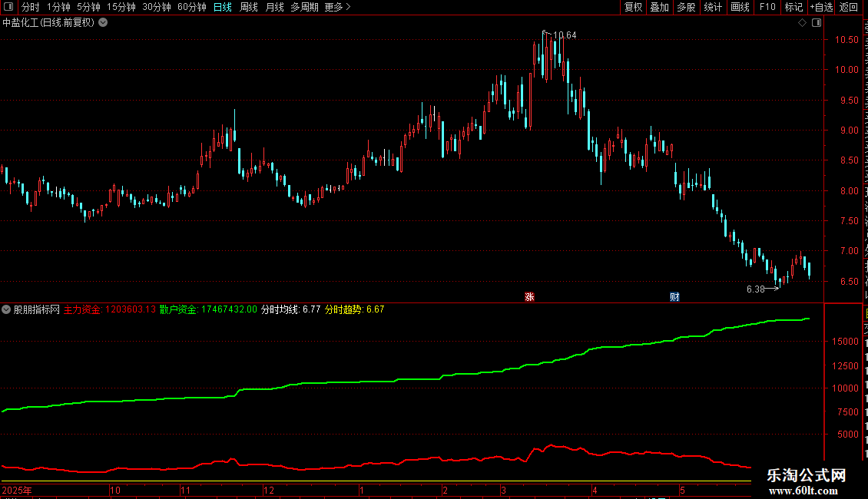Screen dimensions: 868x499
Task: Toggle the panel layout icon beside diamond
Action: coord(817,23)
